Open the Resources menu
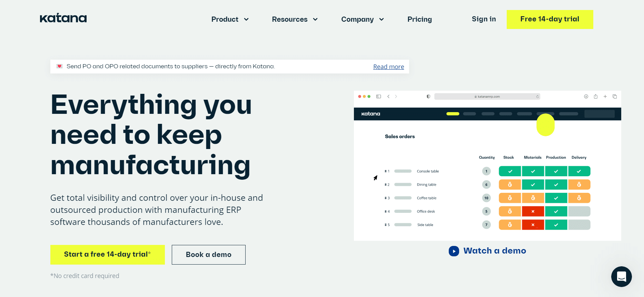The image size is (644, 297). pyautogui.click(x=290, y=19)
